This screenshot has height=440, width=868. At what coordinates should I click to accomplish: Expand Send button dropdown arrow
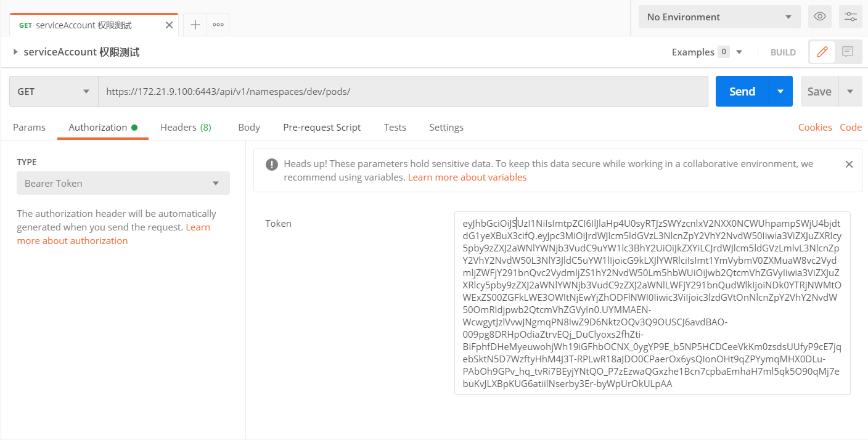[x=780, y=91]
